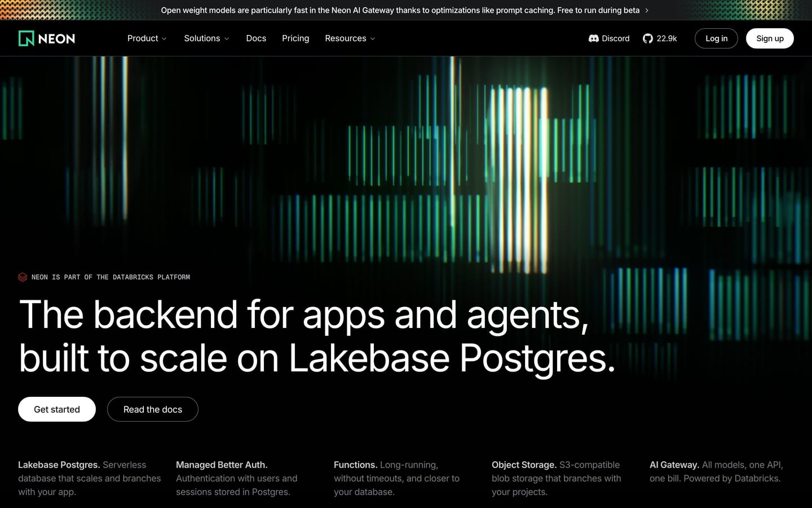Click the Functions feature description
812x508 pixels.
[397, 478]
